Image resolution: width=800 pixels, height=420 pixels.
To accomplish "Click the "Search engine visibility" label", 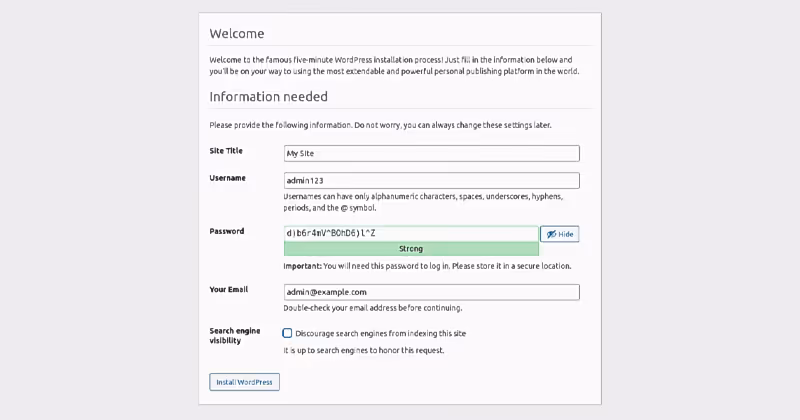I will [x=235, y=335].
